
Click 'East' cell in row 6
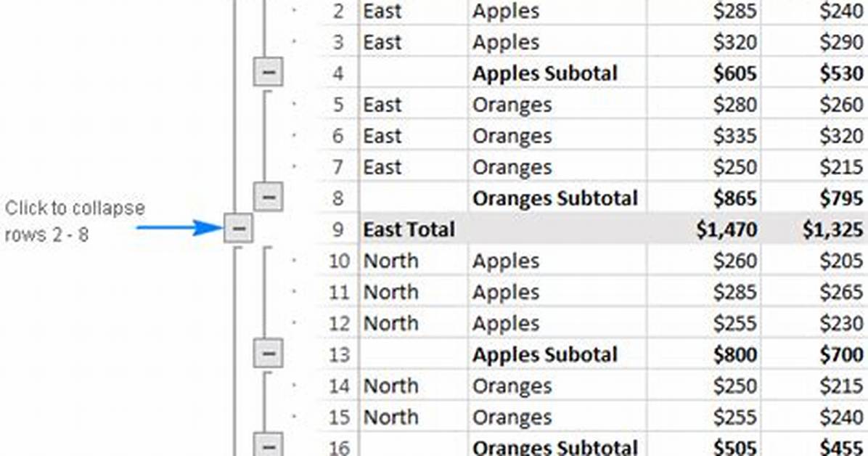click(413, 136)
